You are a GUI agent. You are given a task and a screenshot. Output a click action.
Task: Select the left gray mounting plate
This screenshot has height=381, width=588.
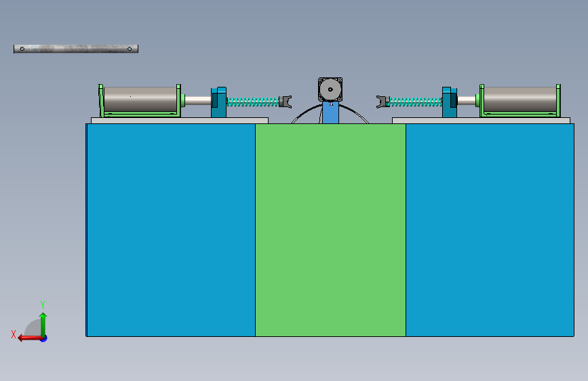[x=180, y=121]
